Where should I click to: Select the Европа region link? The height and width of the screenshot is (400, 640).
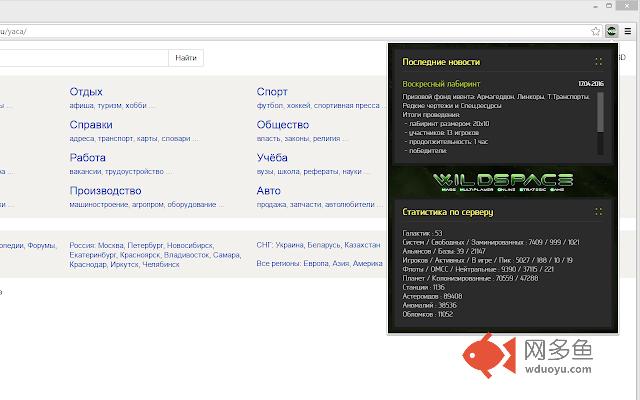[316, 263]
